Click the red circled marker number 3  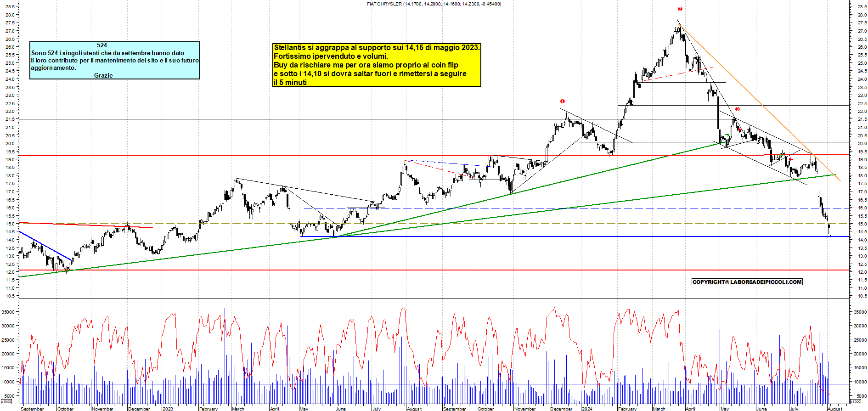pos(738,109)
